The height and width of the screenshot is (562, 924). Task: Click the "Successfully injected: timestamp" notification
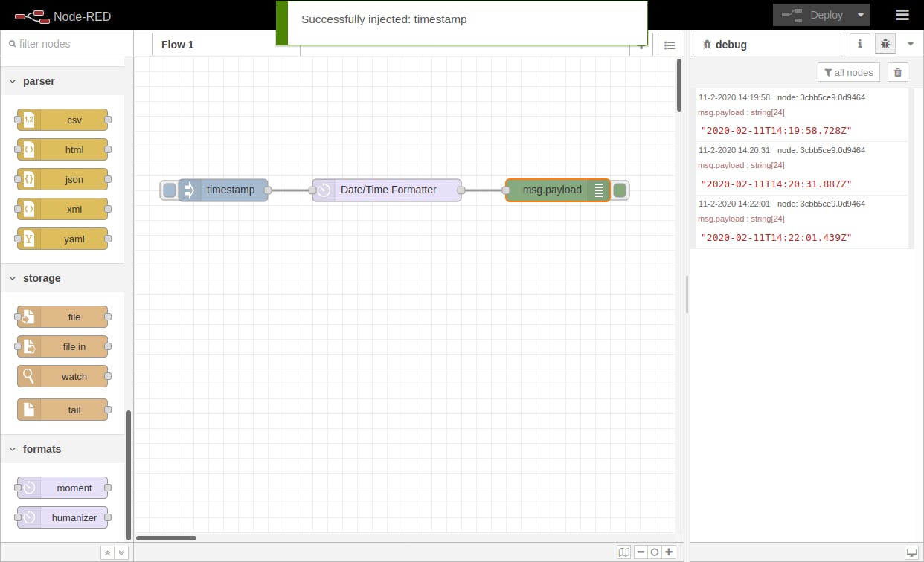(x=461, y=23)
